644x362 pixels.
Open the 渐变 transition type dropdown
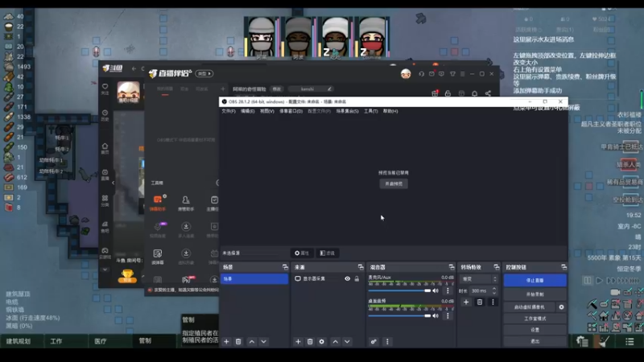pyautogui.click(x=478, y=278)
